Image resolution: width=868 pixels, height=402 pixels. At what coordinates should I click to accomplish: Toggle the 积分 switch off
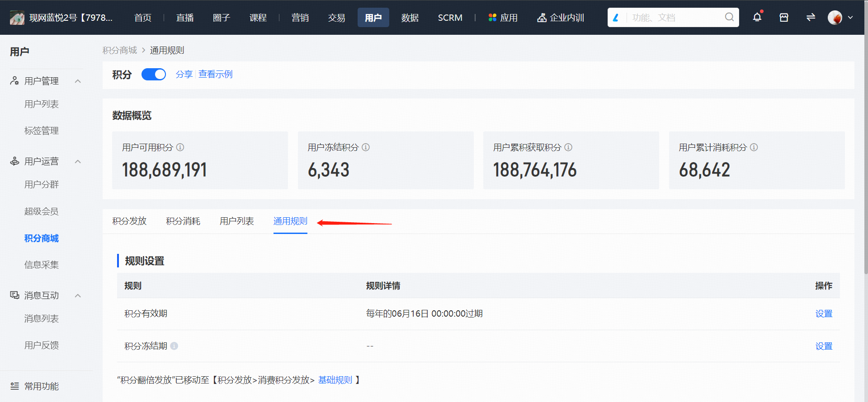[154, 75]
